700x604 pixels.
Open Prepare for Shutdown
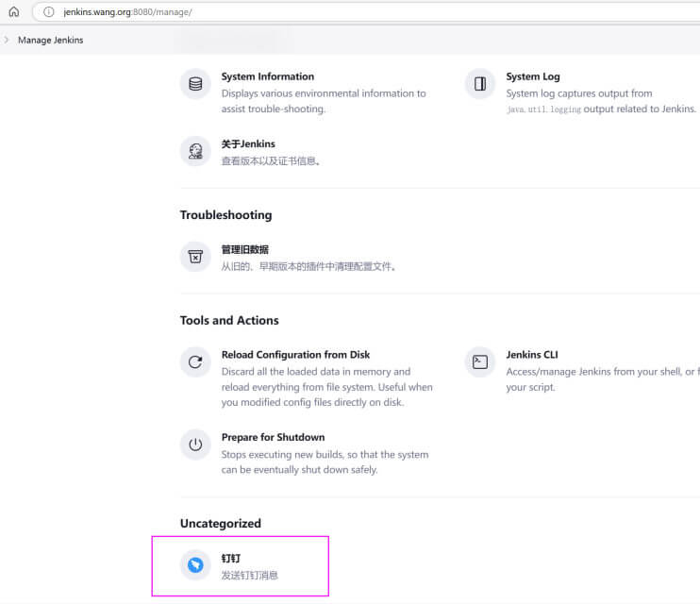(273, 437)
